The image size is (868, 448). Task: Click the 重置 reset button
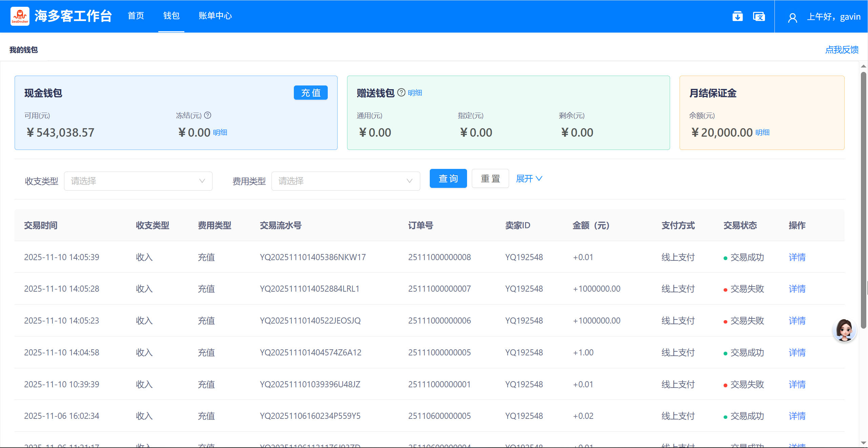490,178
